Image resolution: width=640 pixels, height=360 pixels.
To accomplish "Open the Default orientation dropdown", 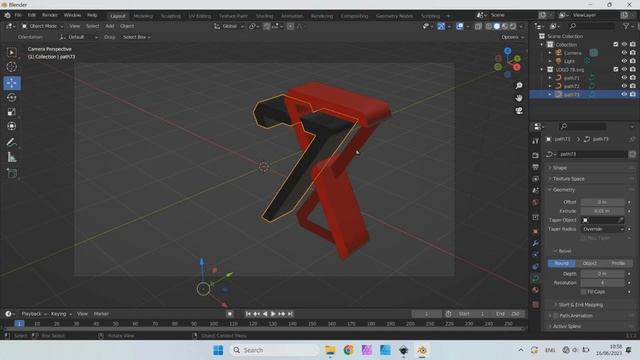I will click(78, 37).
